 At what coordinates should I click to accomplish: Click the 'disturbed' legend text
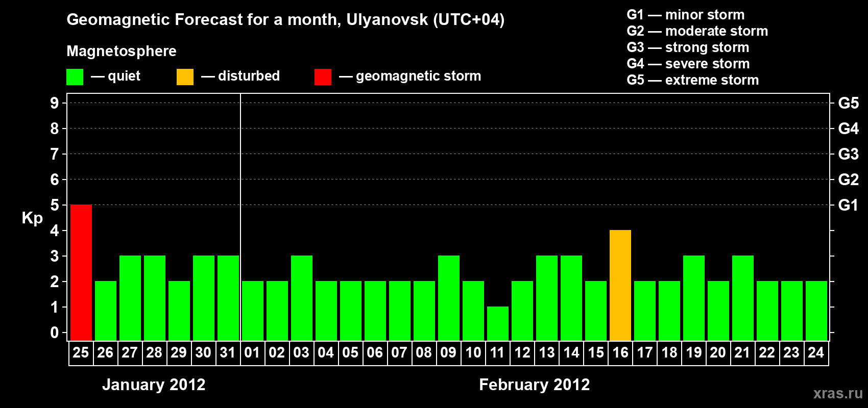tap(249, 76)
